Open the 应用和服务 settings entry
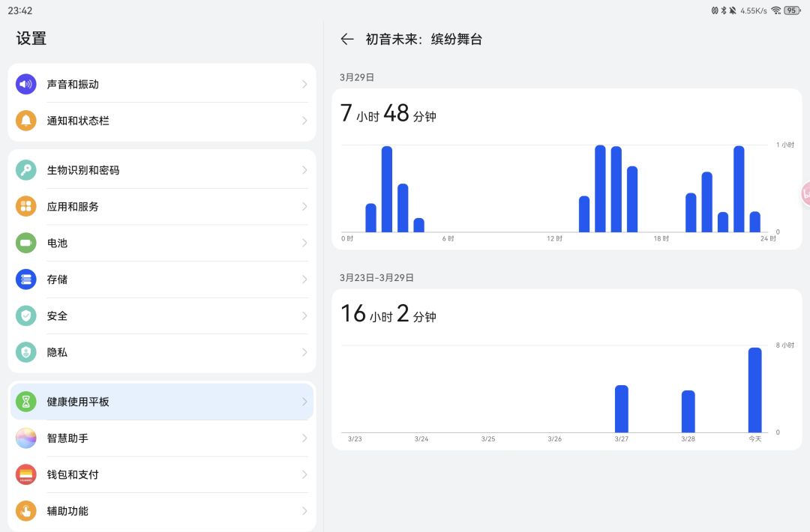This screenshot has height=532, width=810. tap(162, 206)
